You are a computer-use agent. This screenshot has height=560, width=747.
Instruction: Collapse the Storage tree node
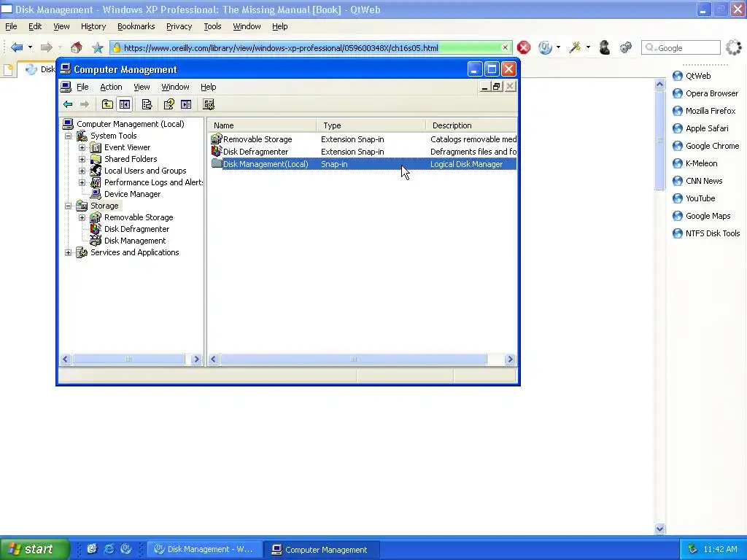coord(68,206)
